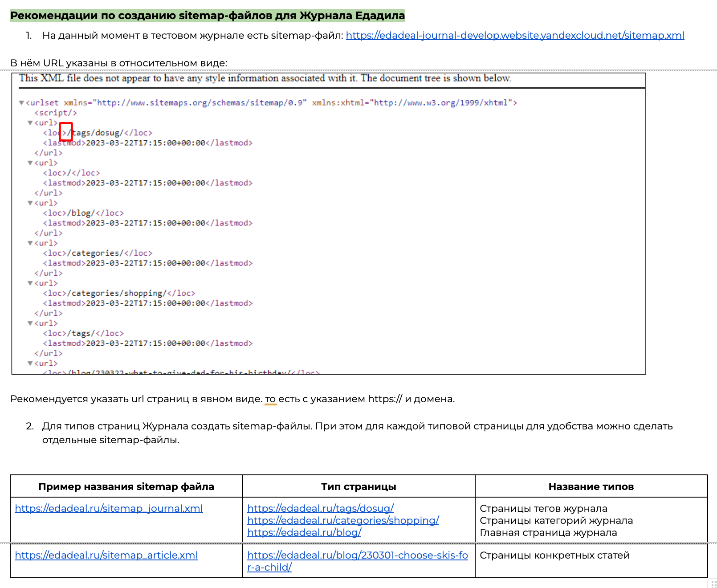Click the green highlighted document heading
This screenshot has width=717, height=588.
click(208, 16)
